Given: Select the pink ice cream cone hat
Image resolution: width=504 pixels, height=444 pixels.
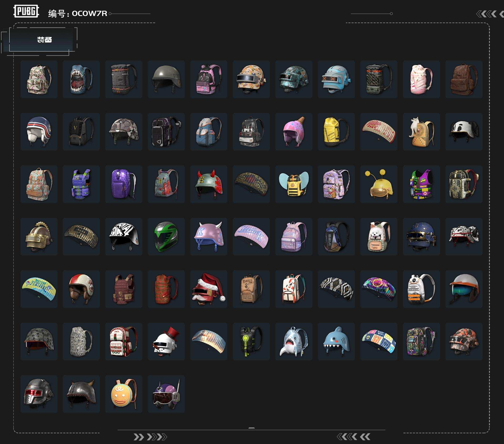Looking at the screenshot, I should (294, 132).
